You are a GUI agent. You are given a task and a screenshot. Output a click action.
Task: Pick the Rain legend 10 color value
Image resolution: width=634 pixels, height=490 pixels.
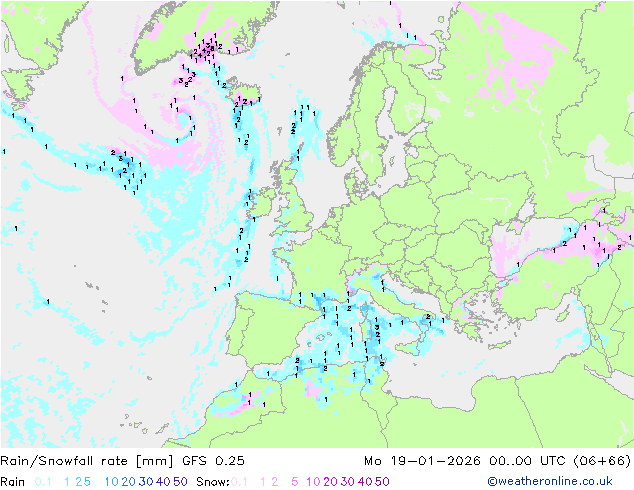click(111, 482)
